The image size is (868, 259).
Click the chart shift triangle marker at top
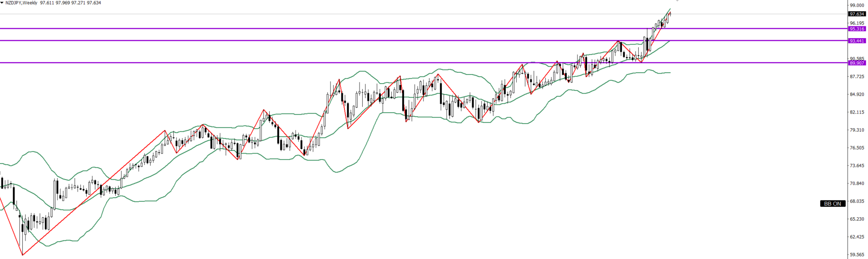coord(677,1)
